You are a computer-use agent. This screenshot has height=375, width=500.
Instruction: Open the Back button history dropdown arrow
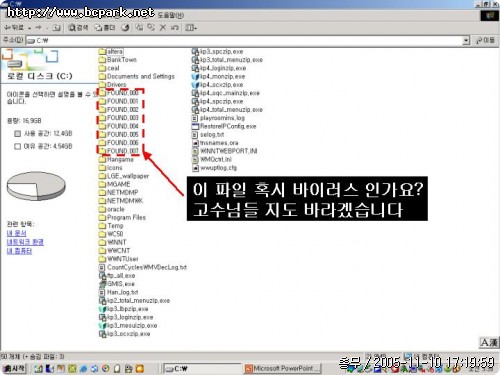(29, 28)
